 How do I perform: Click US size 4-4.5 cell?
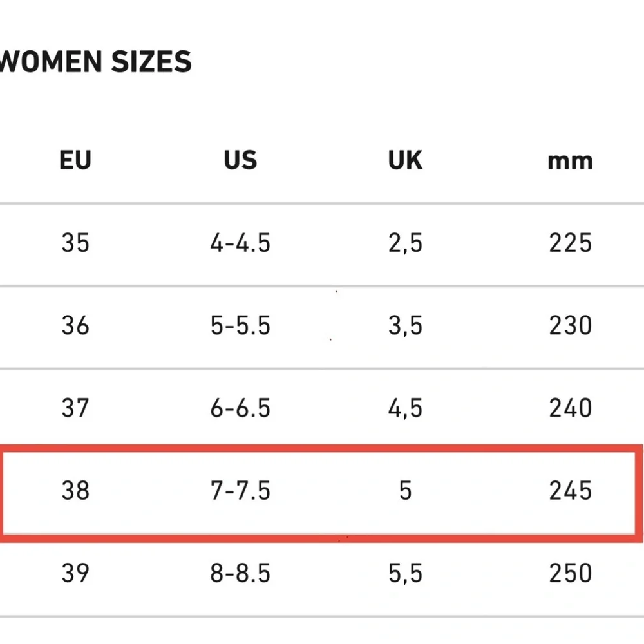(240, 243)
